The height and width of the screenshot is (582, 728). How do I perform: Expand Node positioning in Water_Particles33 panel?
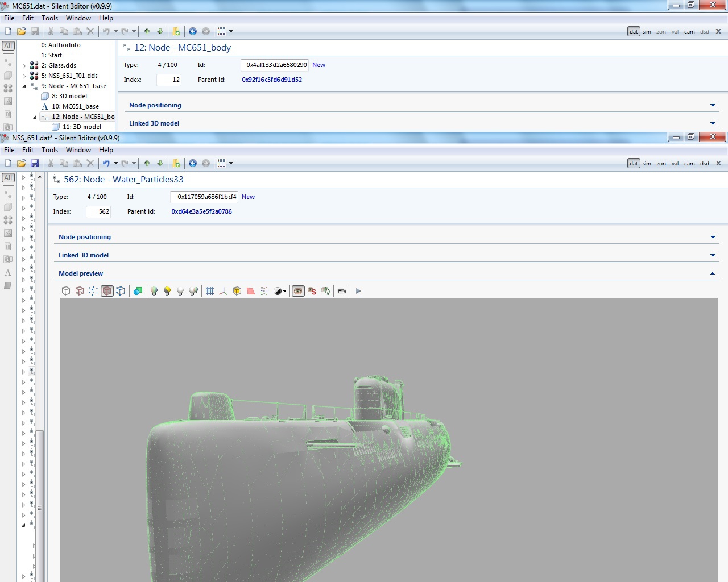pos(713,237)
